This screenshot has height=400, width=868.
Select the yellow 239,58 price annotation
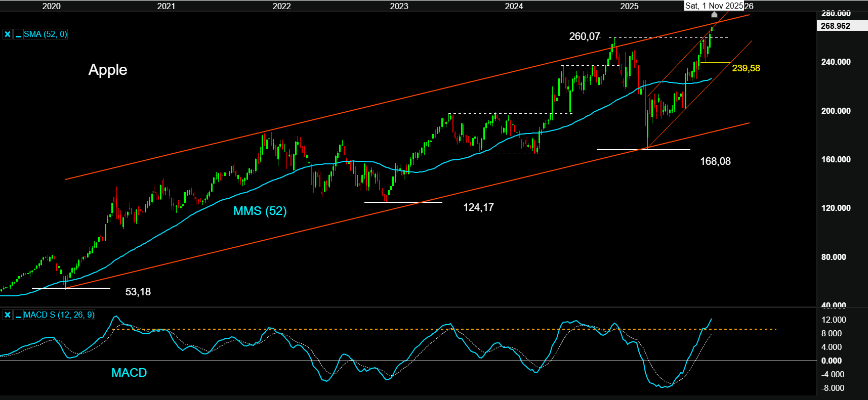[746, 68]
